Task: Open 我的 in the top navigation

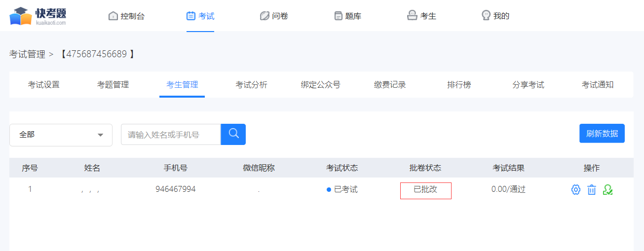Action: tap(495, 16)
